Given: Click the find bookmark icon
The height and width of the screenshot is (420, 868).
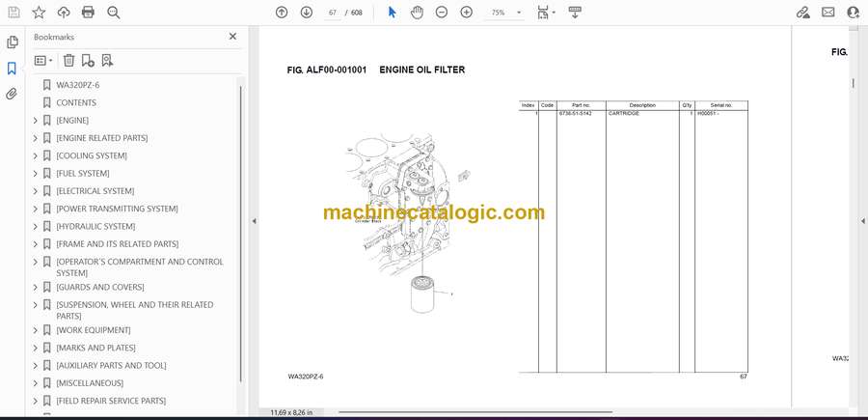Looking at the screenshot, I should point(107,61).
